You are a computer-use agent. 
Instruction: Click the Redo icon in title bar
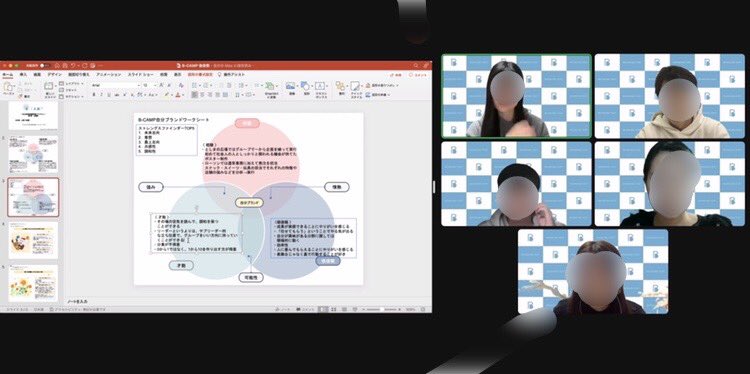click(84, 65)
